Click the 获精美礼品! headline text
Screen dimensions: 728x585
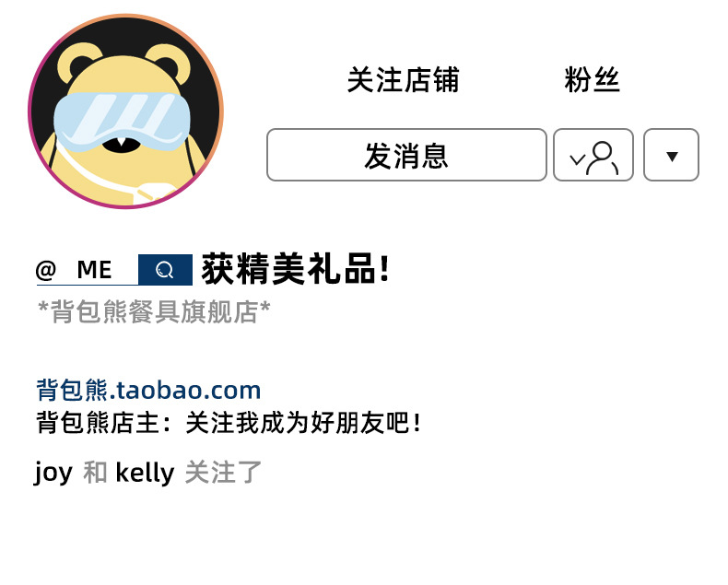point(295,269)
